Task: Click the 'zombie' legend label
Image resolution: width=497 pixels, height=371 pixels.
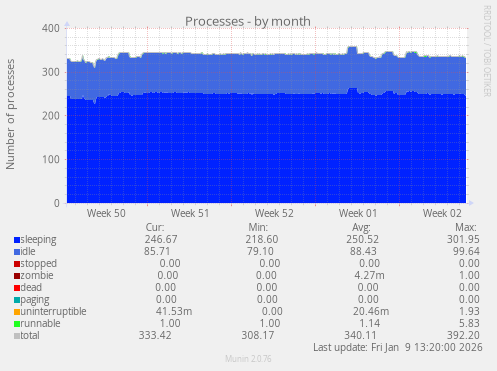Action: pos(37,275)
